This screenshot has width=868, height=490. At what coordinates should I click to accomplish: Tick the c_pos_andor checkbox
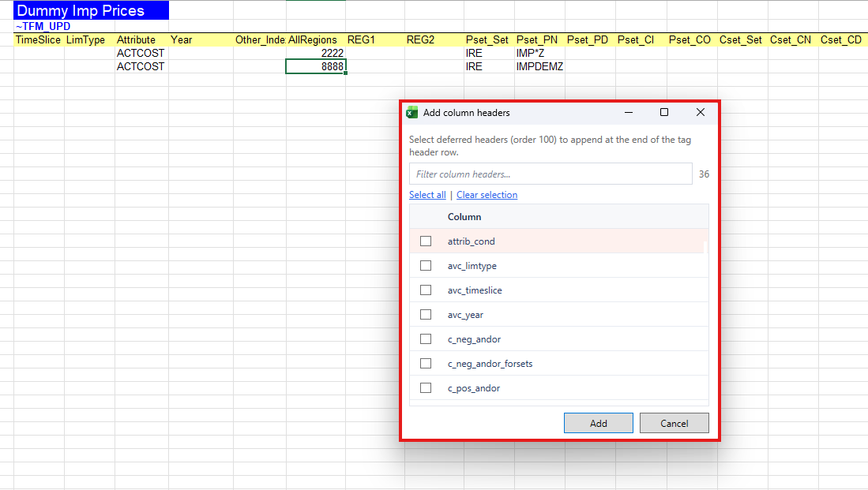(426, 387)
